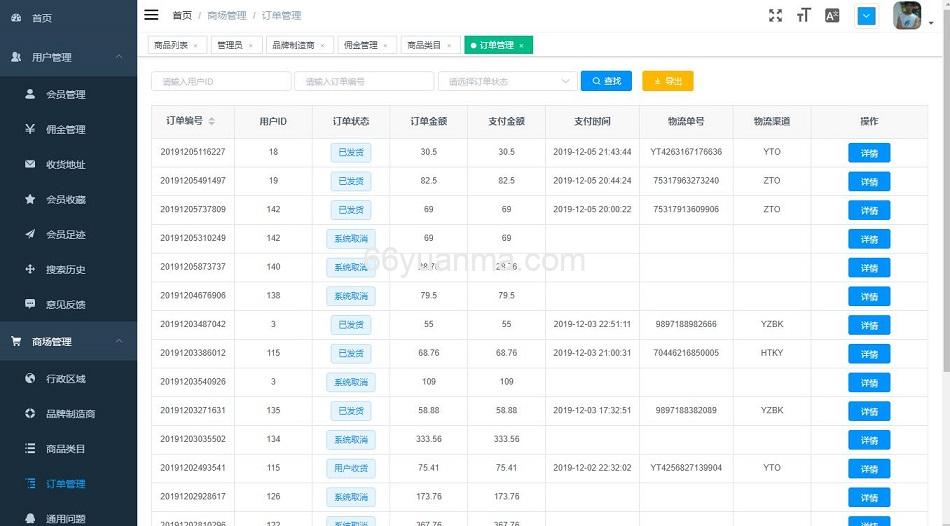
Task: Close the 品牌制造商 tab
Action: 322,45
